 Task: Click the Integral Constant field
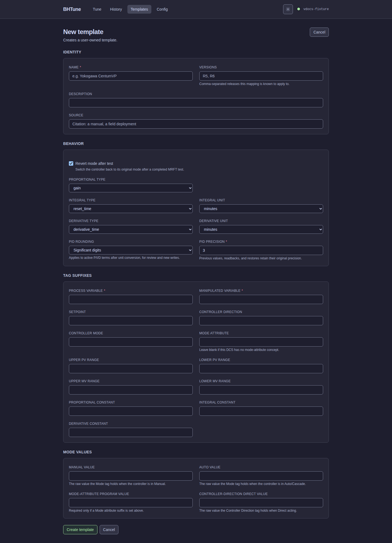point(261,411)
